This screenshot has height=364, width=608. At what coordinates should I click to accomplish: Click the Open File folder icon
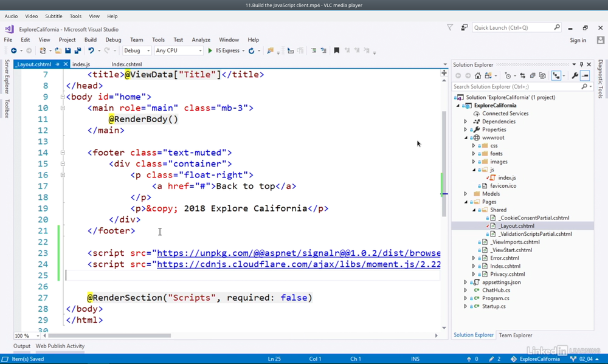(x=58, y=51)
